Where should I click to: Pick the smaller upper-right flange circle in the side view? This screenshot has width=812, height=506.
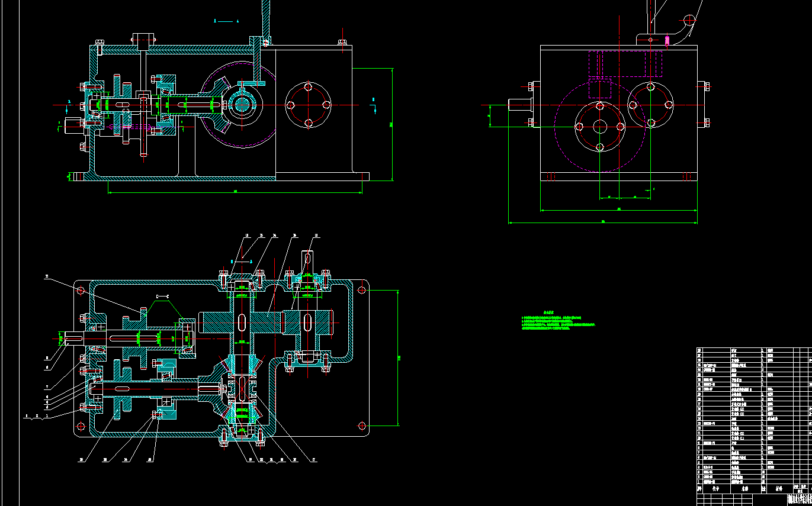coord(650,105)
